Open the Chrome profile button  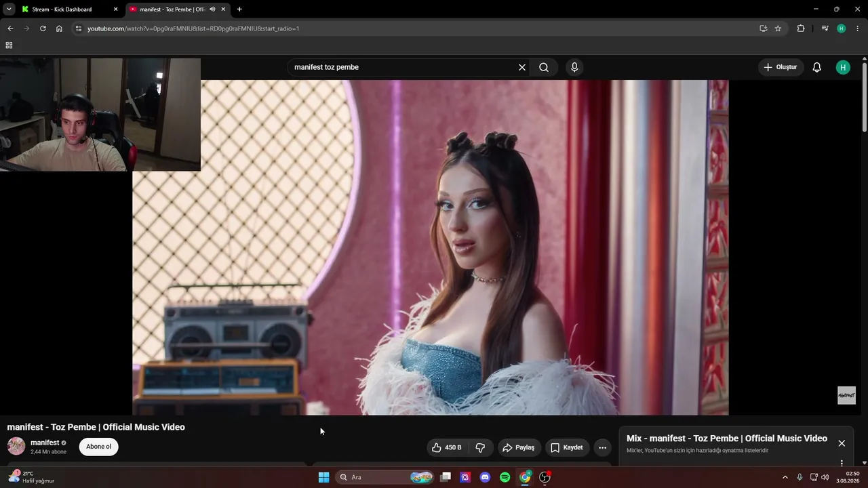point(842,28)
